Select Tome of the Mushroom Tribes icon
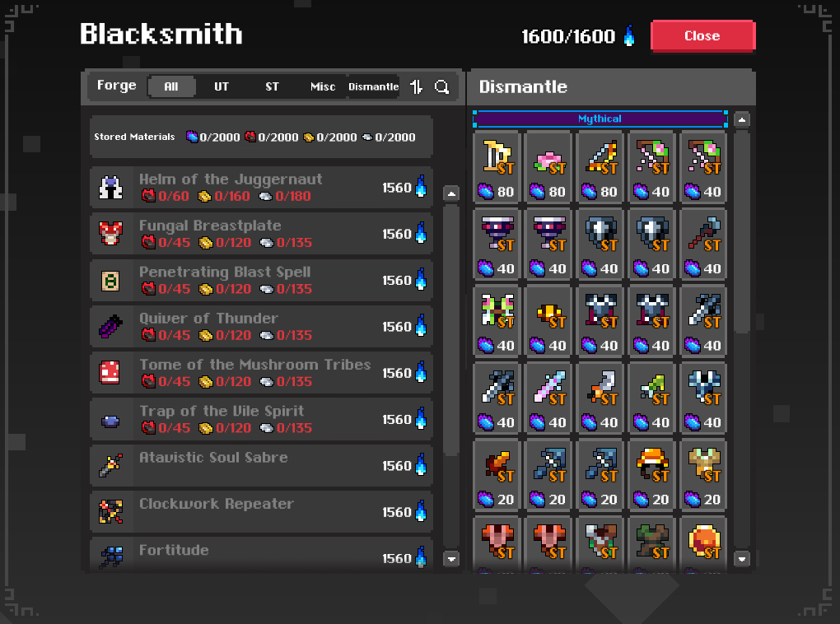 tap(110, 372)
